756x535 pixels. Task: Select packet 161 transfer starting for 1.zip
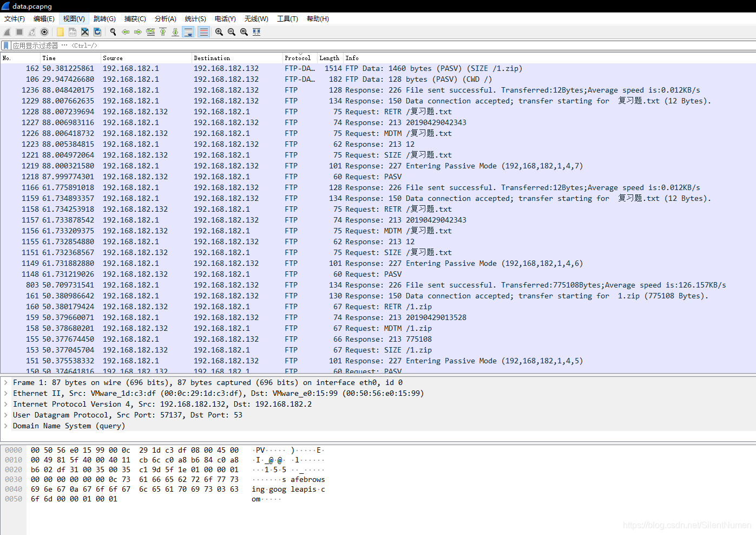(378, 296)
